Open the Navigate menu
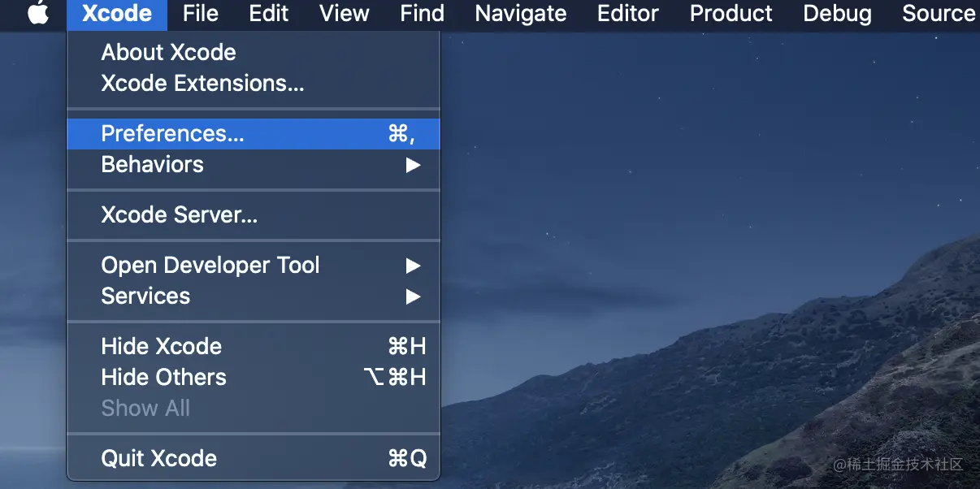Screen dimensions: 980x489 click(x=520, y=13)
